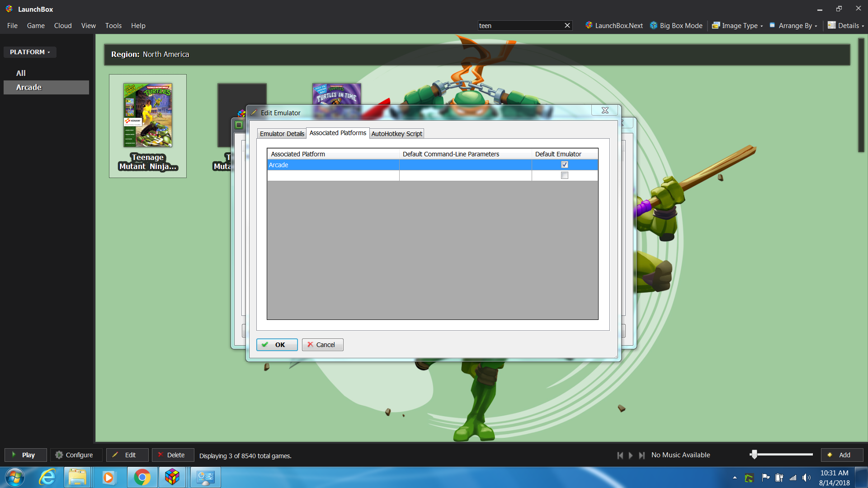The height and width of the screenshot is (488, 868).
Task: Open the green graphics tray icon
Action: point(749,478)
